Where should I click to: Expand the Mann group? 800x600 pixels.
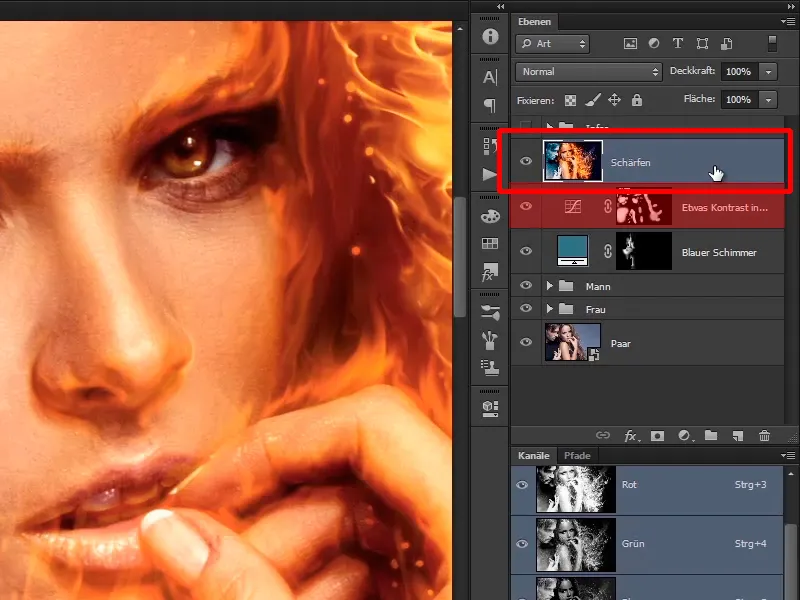click(549, 286)
